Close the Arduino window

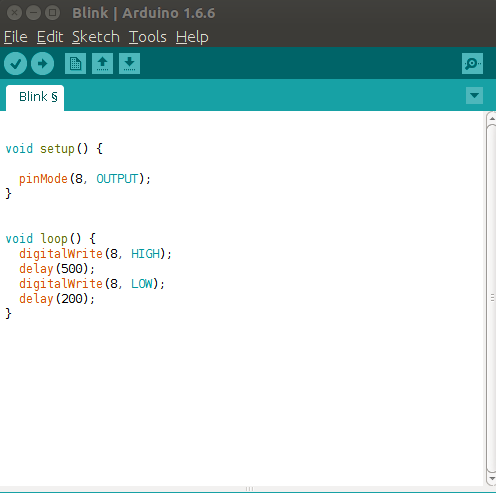(x=14, y=13)
